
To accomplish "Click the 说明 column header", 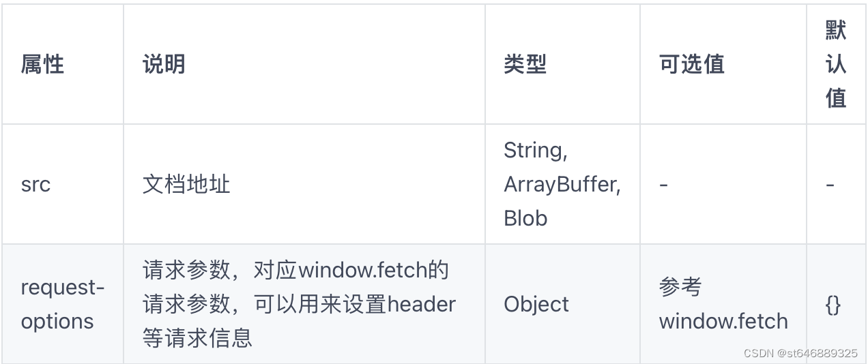I will 164,64.
